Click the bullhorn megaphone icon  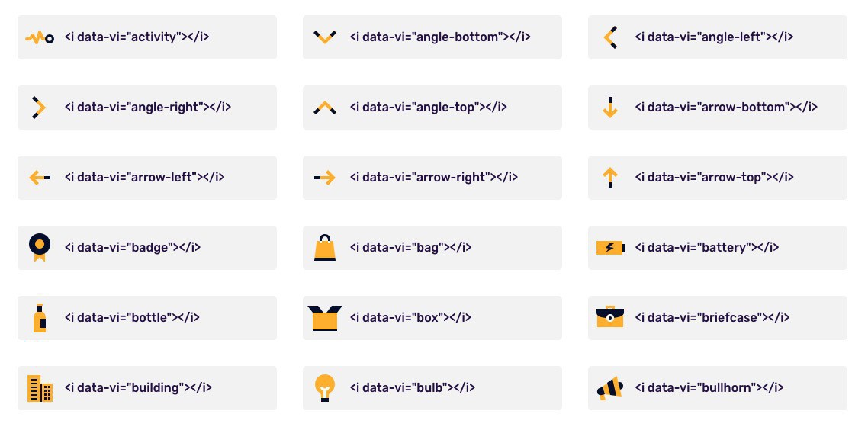(609, 388)
